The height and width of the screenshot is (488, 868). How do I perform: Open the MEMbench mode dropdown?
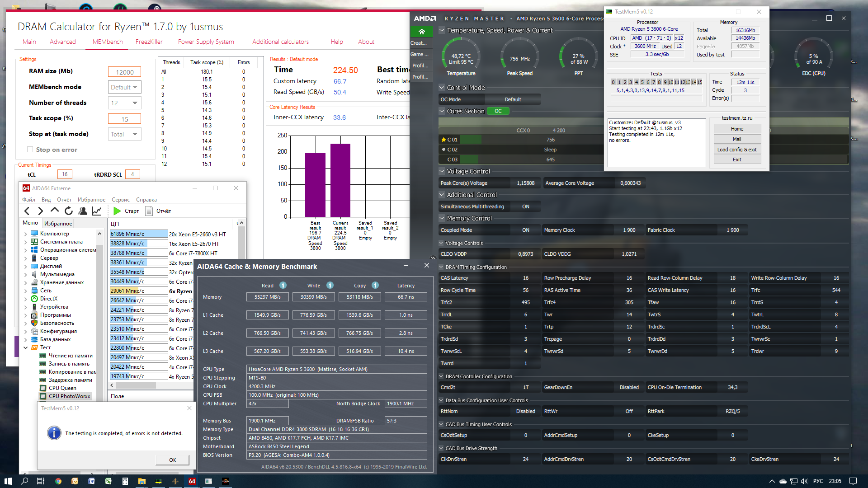pos(125,87)
